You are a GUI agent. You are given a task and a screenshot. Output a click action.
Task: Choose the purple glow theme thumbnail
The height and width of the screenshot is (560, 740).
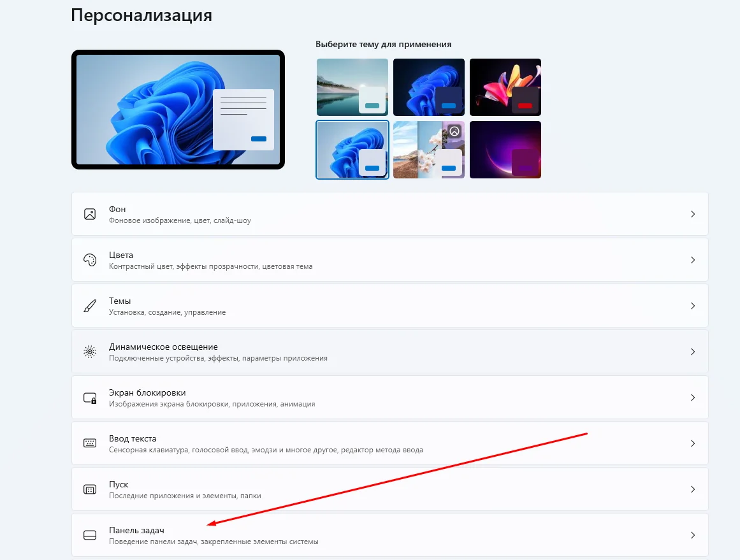[505, 150]
